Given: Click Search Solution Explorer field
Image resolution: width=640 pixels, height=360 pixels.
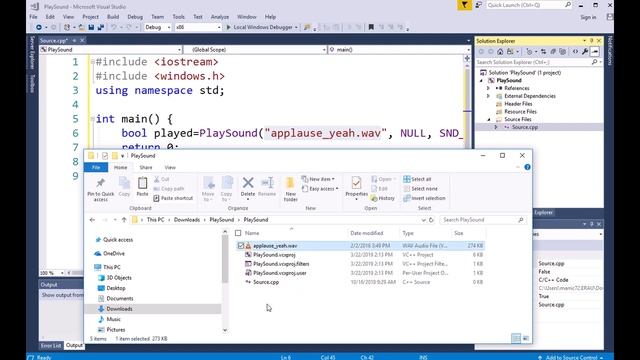Looking at the screenshot, I should [x=539, y=62].
